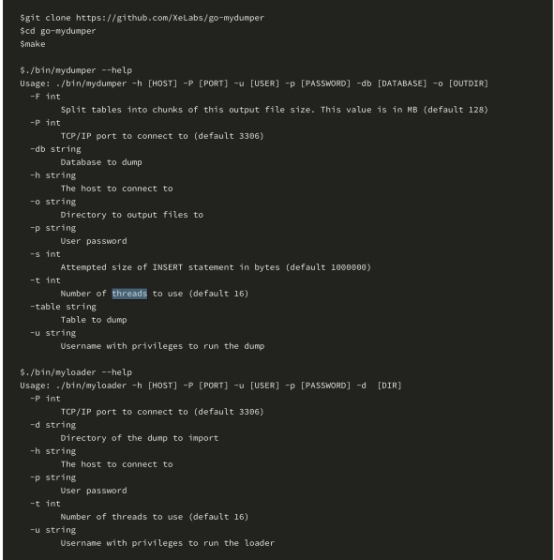Image resolution: width=554 pixels, height=560 pixels.
Task: Click the -s int option
Action: click(45, 254)
